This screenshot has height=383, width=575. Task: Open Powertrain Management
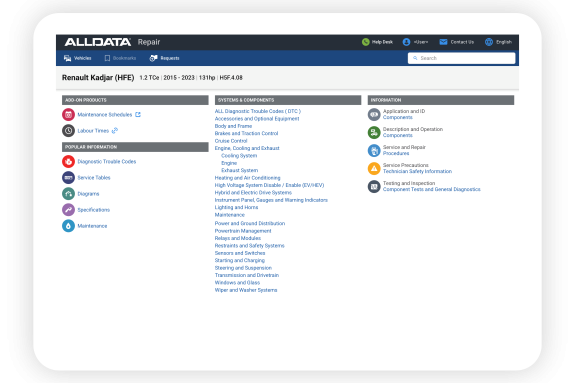[x=243, y=231]
